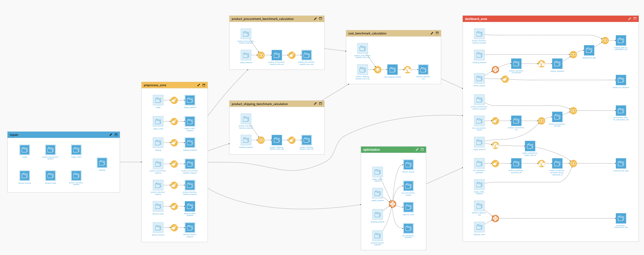Image resolution: width=644 pixels, height=255 pixels.
Task: Click the optimization zone title
Action: click(x=372, y=150)
